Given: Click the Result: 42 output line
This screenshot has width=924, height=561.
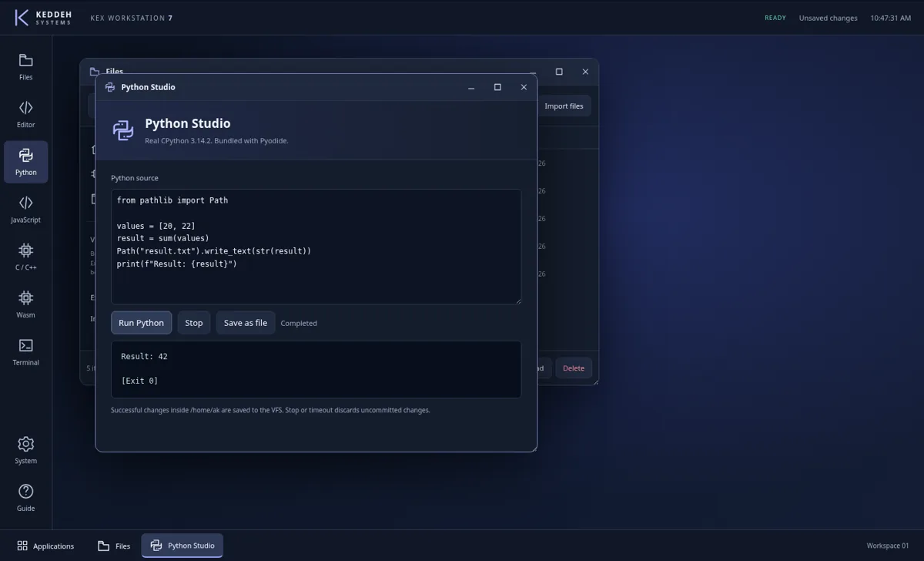Looking at the screenshot, I should pos(144,357).
